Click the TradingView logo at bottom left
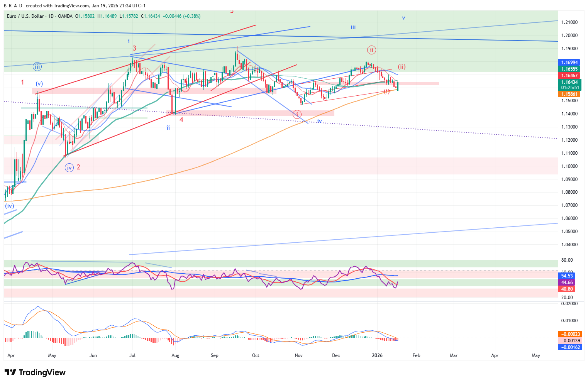 tap(35, 372)
